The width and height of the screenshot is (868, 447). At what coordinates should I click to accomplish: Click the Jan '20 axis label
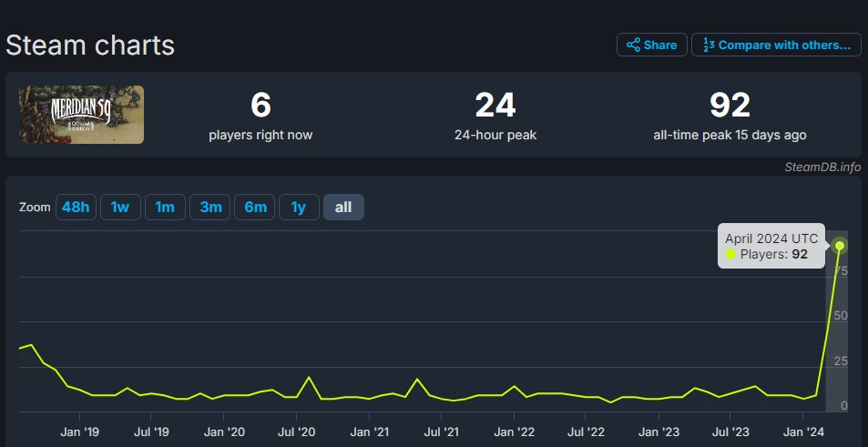click(x=224, y=432)
